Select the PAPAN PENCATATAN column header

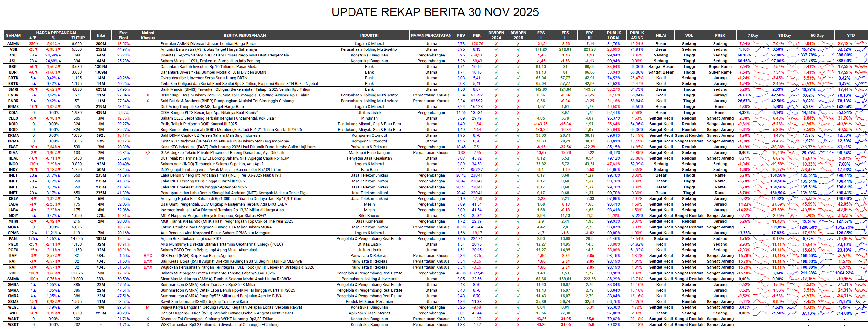click(431, 35)
